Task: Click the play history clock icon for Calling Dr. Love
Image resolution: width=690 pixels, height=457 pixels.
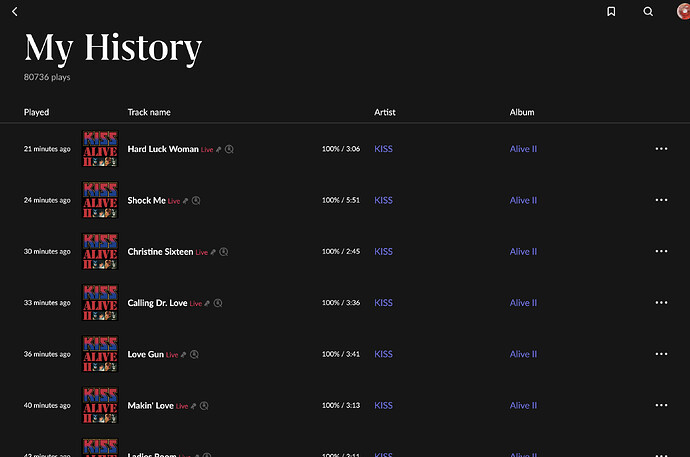Action: pyautogui.click(x=218, y=303)
